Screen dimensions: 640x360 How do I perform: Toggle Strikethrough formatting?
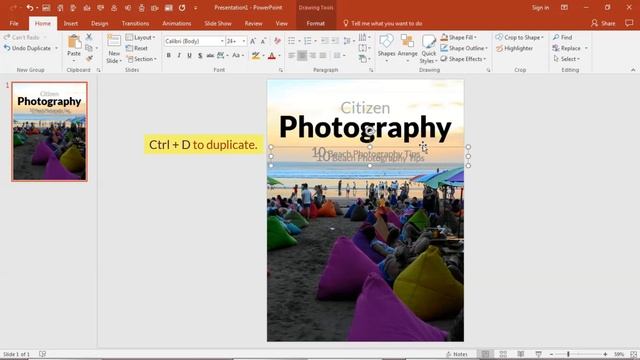tap(210, 55)
